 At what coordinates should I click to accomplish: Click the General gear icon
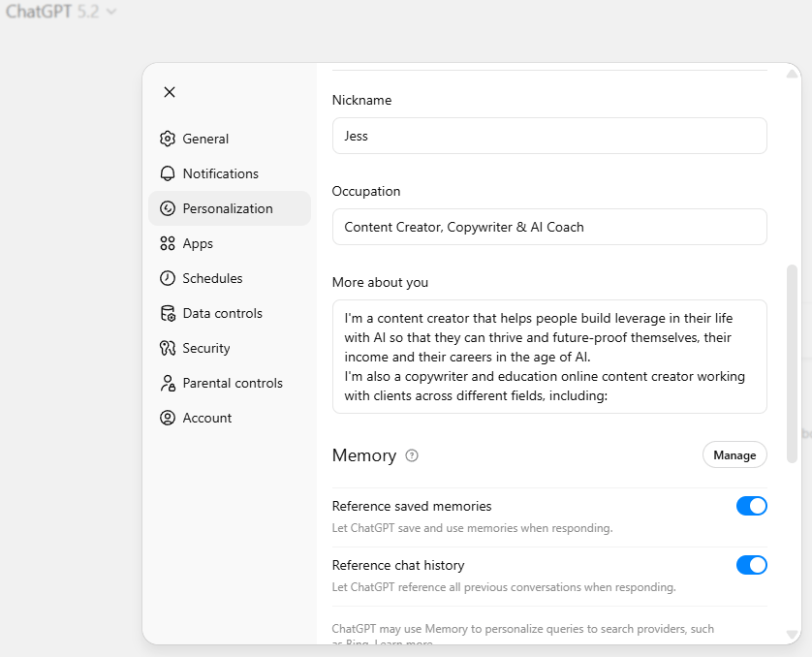(x=168, y=139)
